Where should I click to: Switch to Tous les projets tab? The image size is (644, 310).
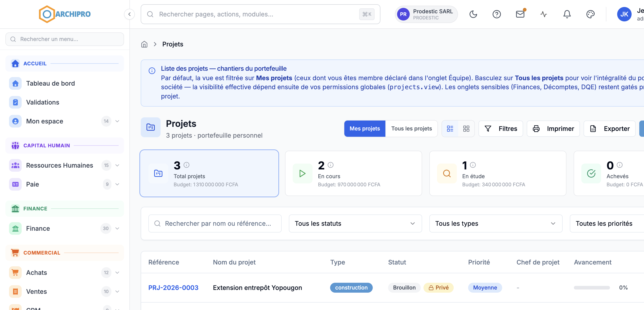(x=411, y=129)
